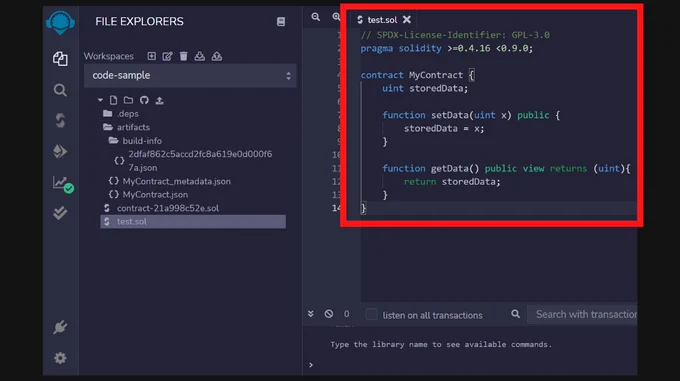Image resolution: width=680 pixels, height=381 pixels.
Task: Click the download workspaces icon
Action: tap(199, 56)
